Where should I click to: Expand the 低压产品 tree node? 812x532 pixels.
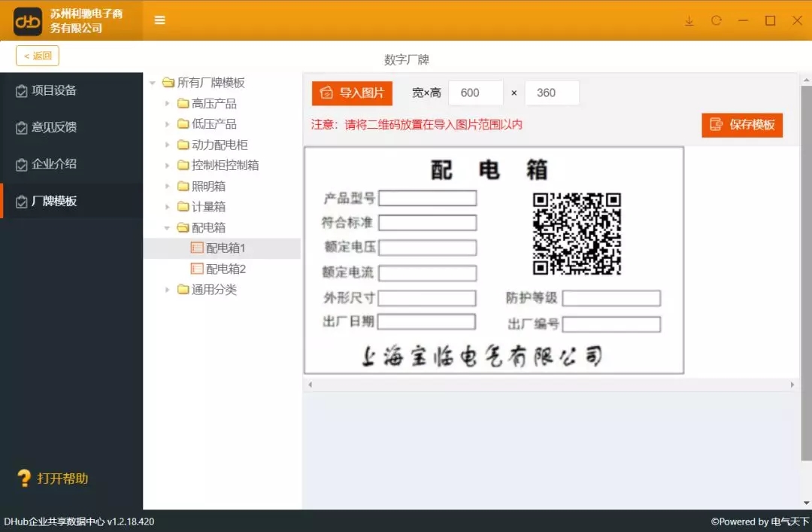pos(167,124)
